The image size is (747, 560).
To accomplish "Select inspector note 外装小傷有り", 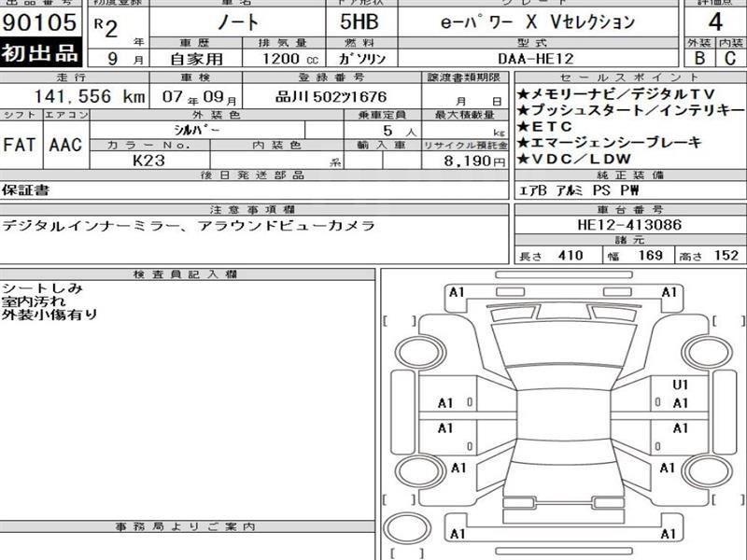I will click(49, 315).
